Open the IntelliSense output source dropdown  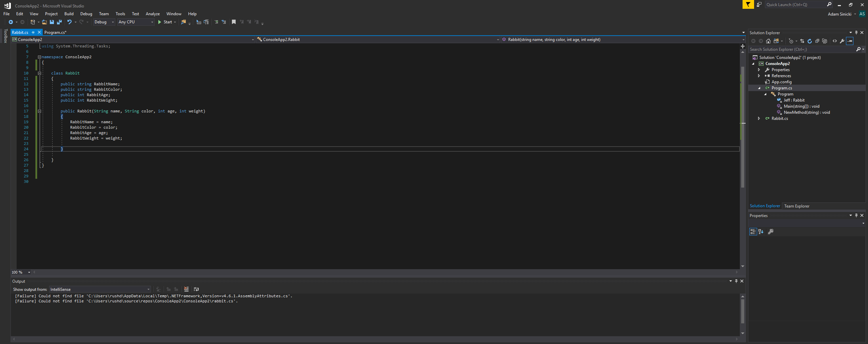click(100, 289)
